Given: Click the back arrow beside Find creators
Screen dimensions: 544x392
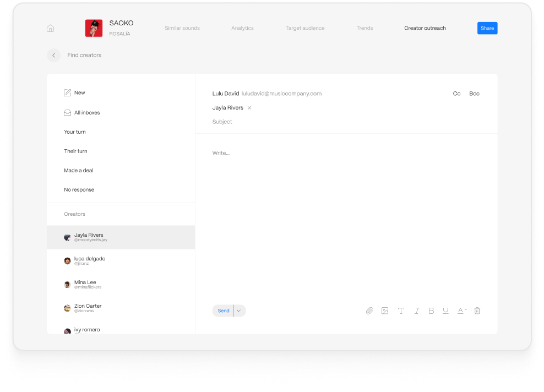Looking at the screenshot, I should pos(53,55).
